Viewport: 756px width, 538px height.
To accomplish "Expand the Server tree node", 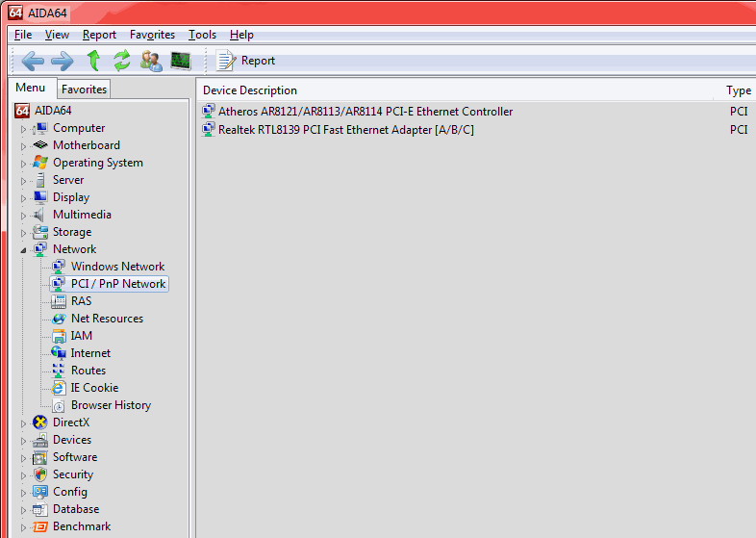I will pos(23,181).
